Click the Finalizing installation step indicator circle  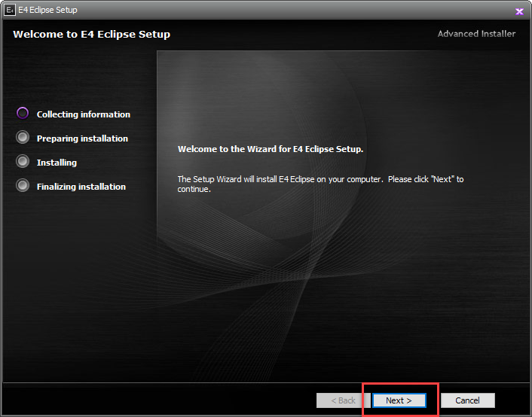pos(23,185)
